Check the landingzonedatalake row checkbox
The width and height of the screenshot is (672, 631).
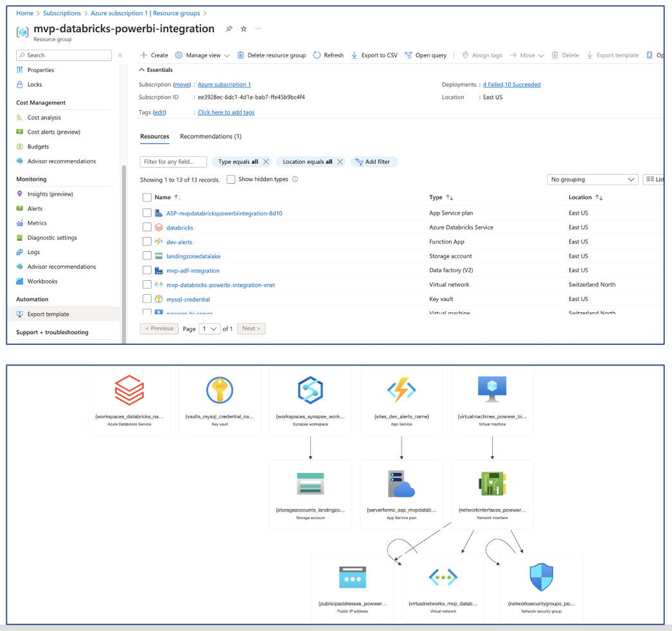point(147,256)
